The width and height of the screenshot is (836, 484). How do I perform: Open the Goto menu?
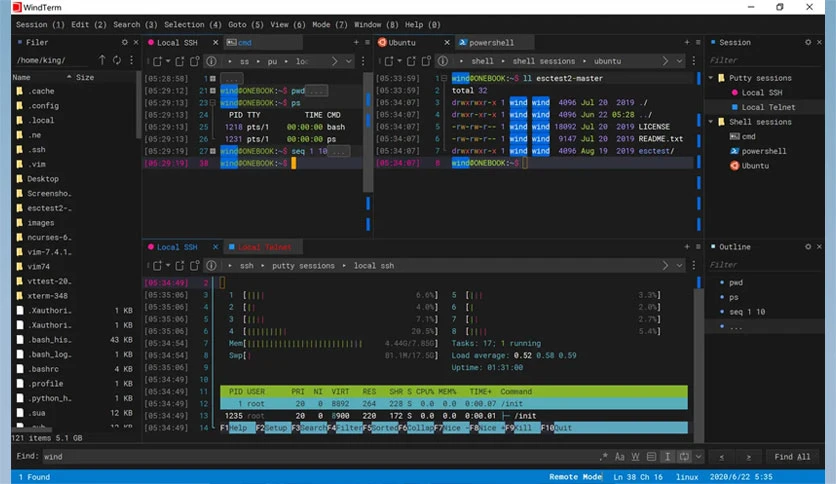point(246,25)
